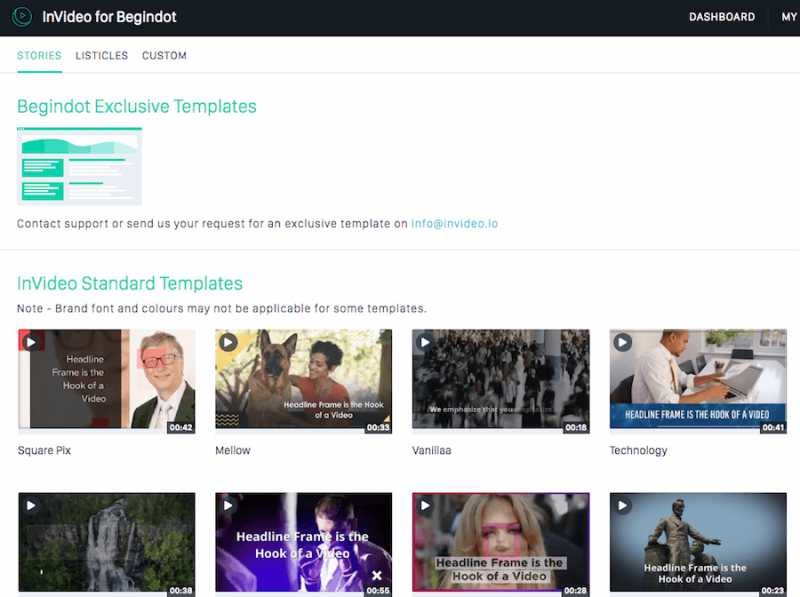Click the 00:38 duration badge
The image size is (800, 597).
(181, 590)
